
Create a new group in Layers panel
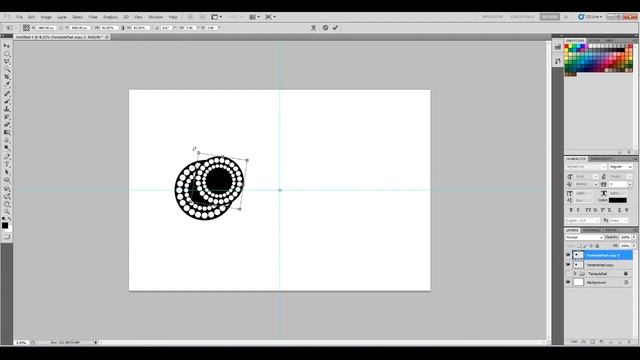point(610,342)
